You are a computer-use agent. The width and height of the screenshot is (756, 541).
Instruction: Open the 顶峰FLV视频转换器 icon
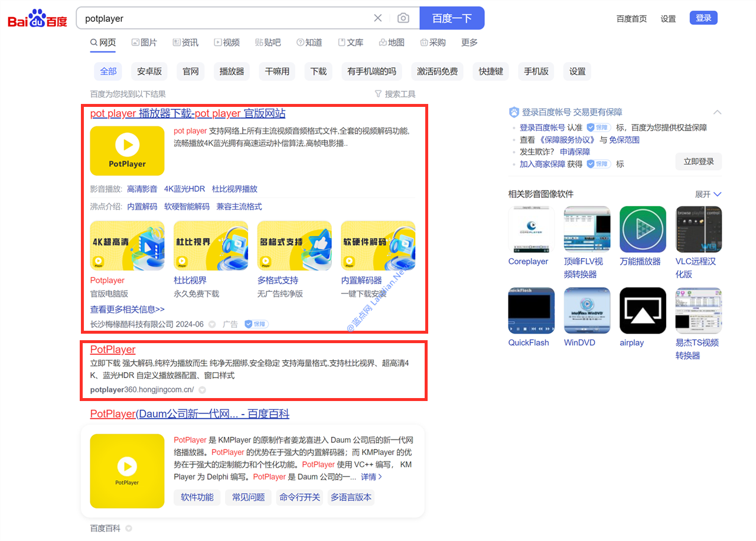coord(587,229)
